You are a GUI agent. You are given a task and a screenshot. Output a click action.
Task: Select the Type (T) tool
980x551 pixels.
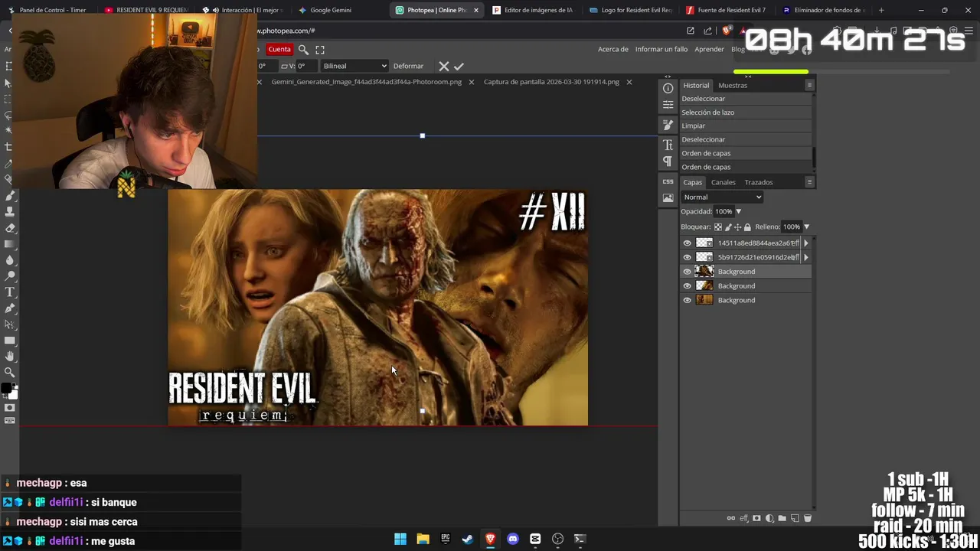[10, 292]
